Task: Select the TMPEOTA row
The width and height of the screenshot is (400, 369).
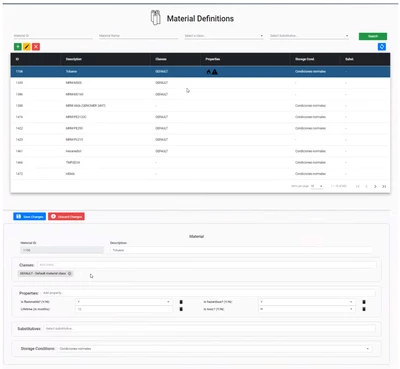Action: (x=200, y=162)
